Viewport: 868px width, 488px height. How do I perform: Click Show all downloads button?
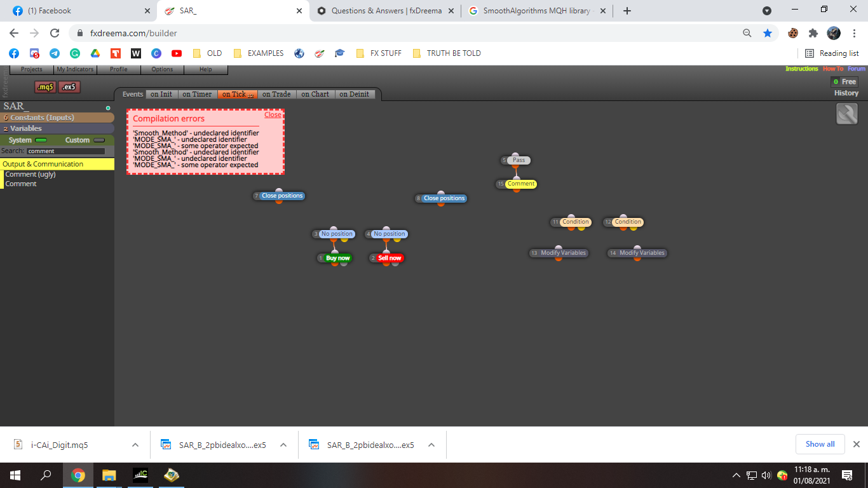820,444
